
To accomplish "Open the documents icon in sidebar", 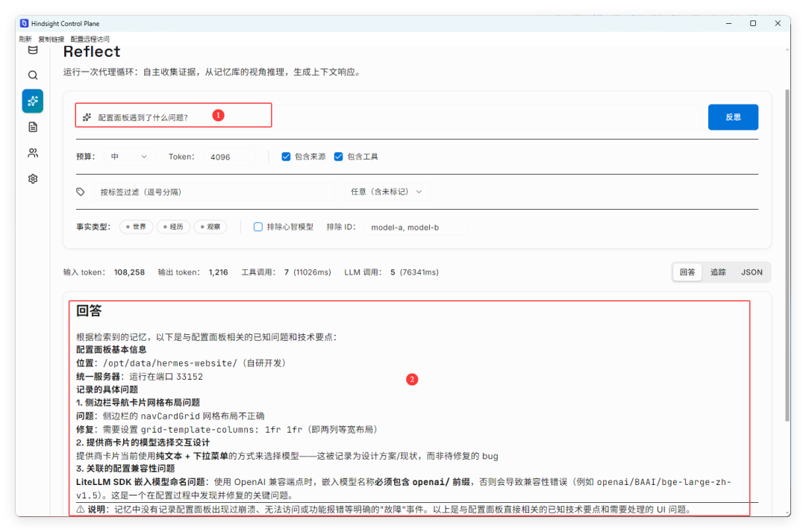I will (33, 127).
